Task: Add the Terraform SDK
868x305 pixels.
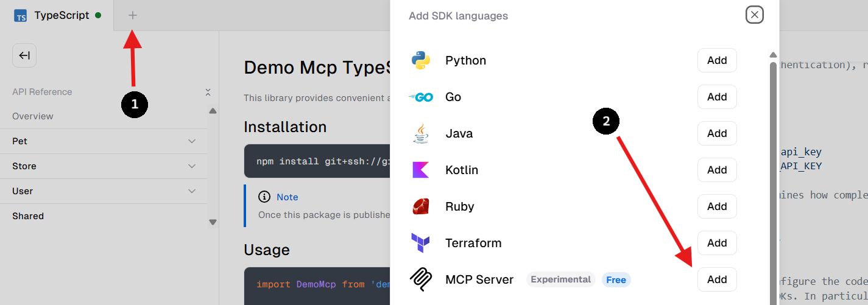Action: (x=717, y=243)
